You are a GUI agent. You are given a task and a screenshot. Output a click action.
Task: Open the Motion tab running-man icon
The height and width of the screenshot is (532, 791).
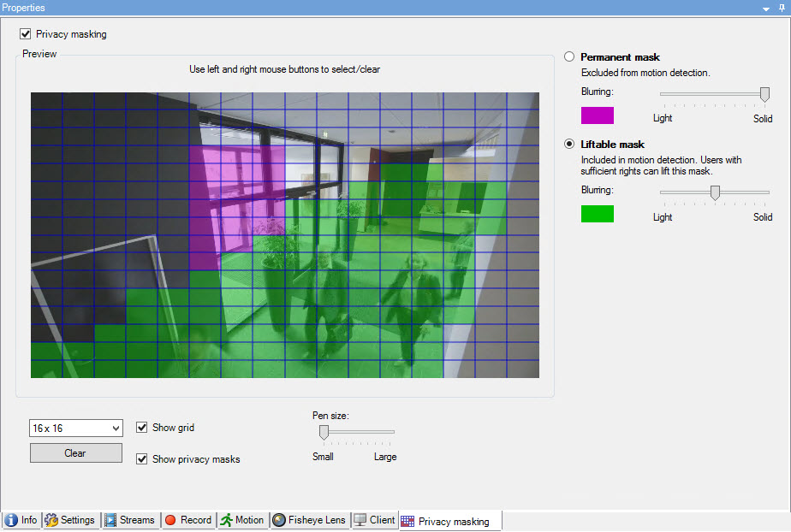click(226, 520)
